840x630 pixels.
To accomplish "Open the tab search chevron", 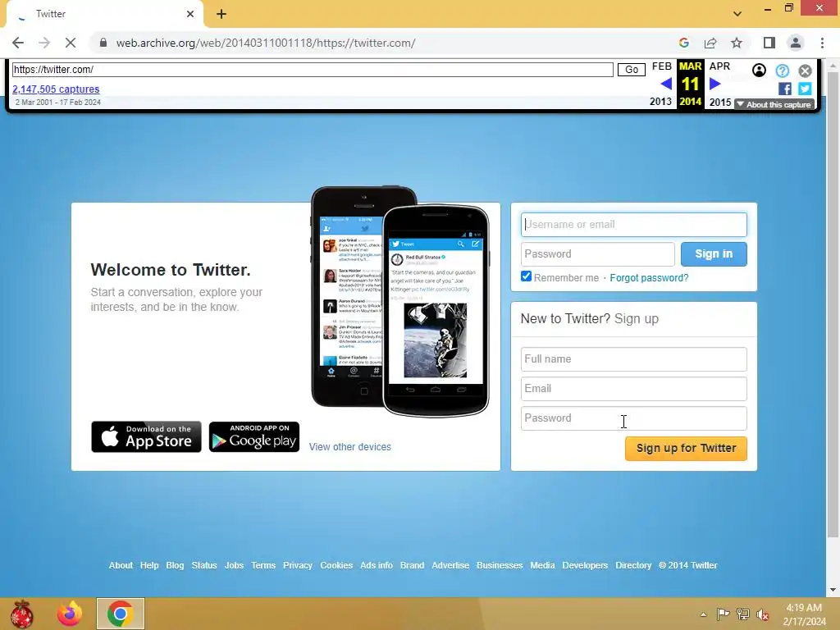I will pyautogui.click(x=737, y=14).
